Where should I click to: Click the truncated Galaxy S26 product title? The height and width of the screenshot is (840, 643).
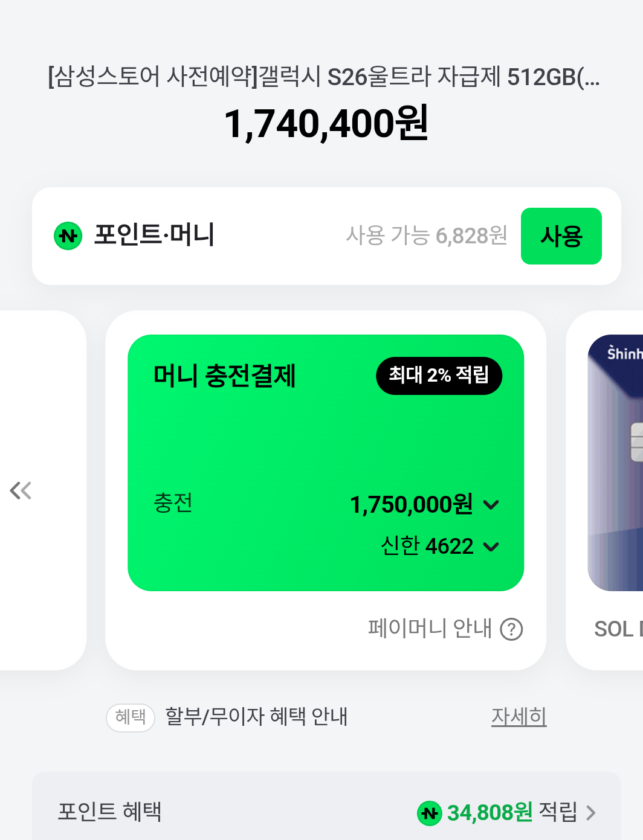[324, 77]
